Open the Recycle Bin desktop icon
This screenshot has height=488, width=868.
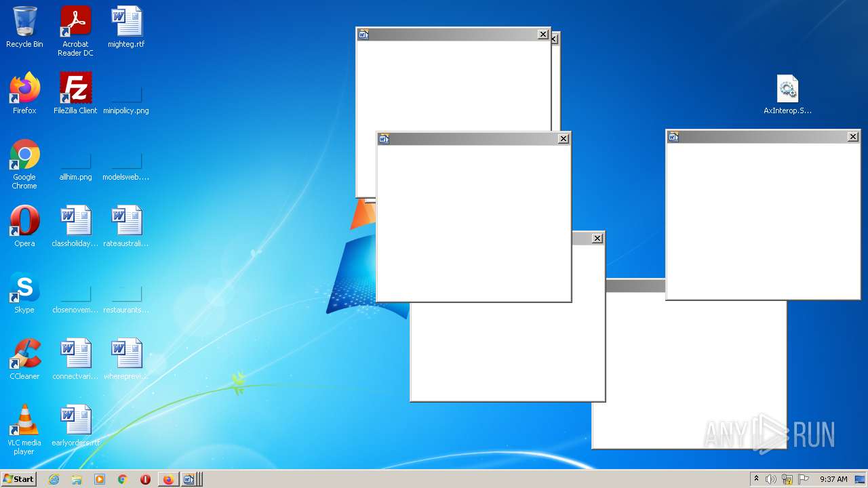[24, 27]
